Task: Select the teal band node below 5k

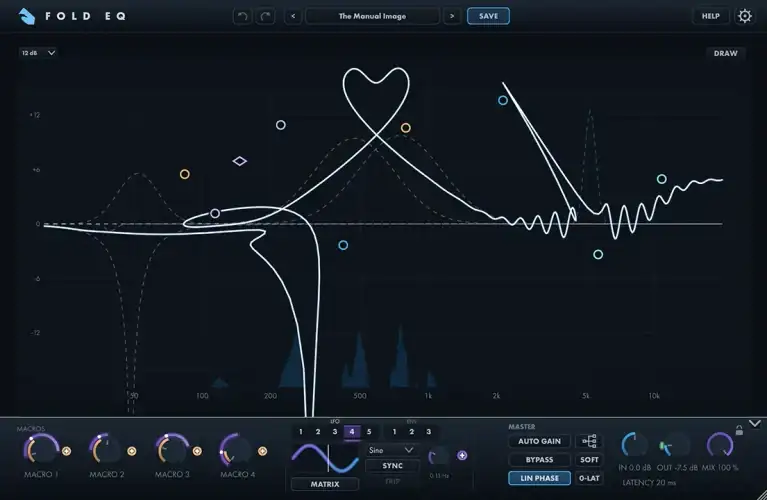Action: (598, 254)
